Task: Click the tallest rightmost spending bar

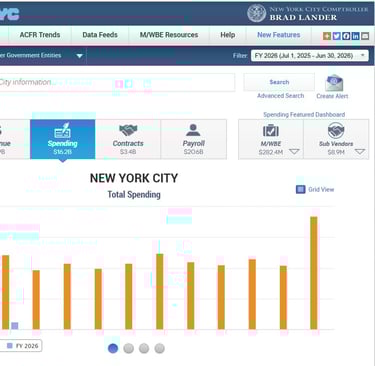Action: (314, 273)
